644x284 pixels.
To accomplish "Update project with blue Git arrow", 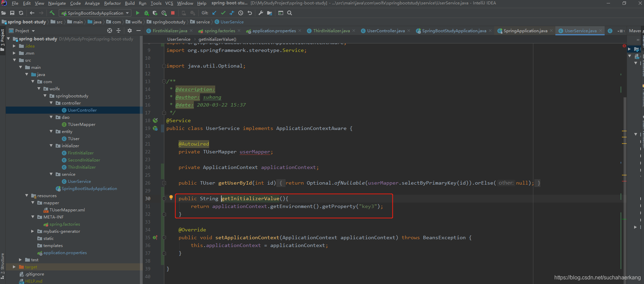I will click(214, 13).
